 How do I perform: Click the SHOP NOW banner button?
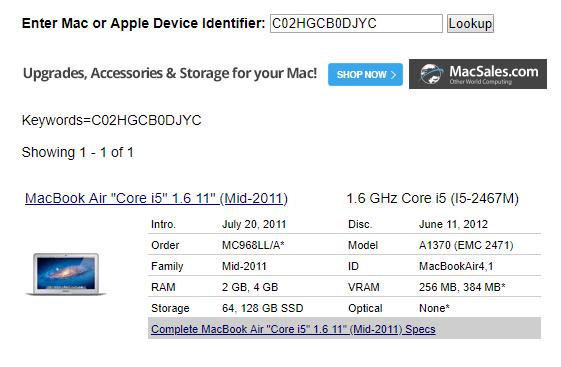(365, 74)
